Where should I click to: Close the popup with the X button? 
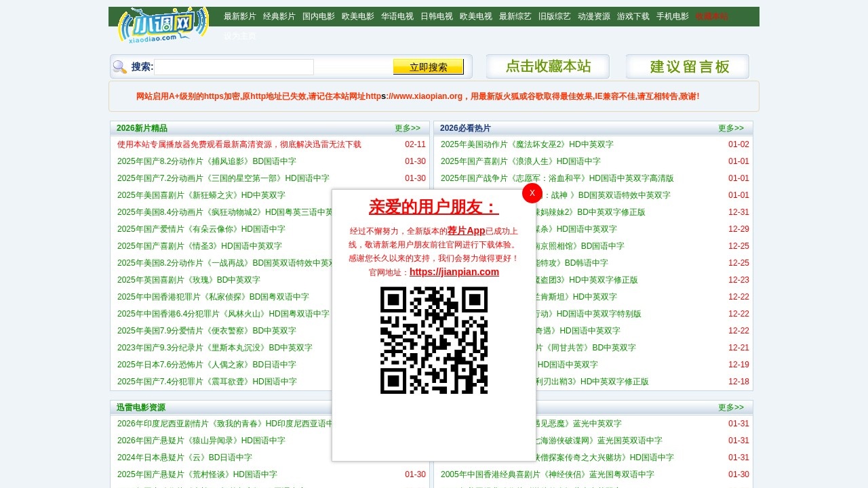tap(532, 193)
